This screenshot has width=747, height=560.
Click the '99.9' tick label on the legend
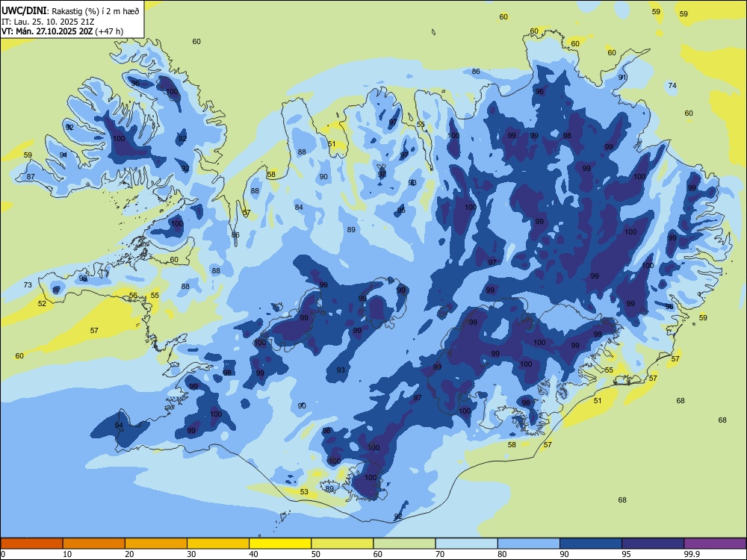pyautogui.click(x=692, y=554)
